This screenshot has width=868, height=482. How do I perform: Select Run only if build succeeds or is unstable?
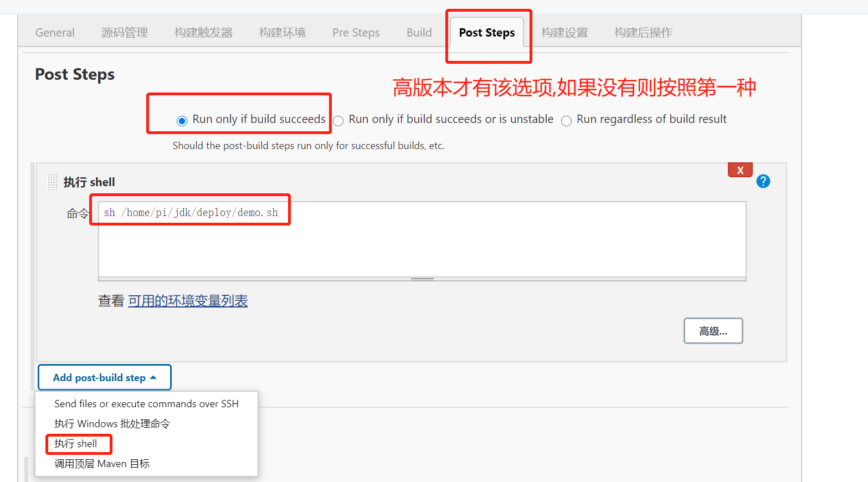(338, 121)
